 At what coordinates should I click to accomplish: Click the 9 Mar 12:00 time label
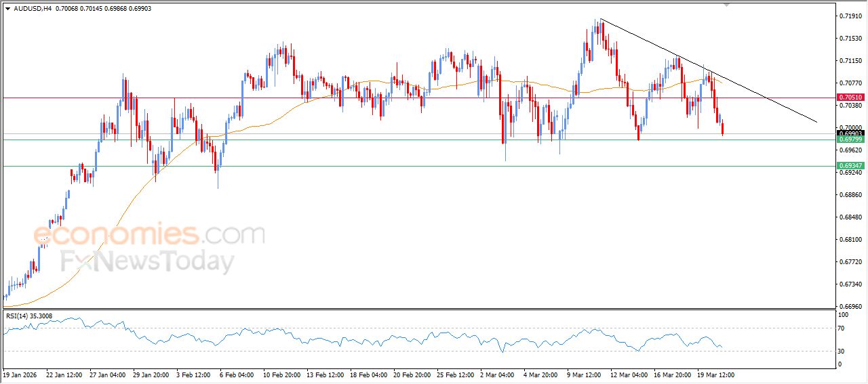pos(584,375)
